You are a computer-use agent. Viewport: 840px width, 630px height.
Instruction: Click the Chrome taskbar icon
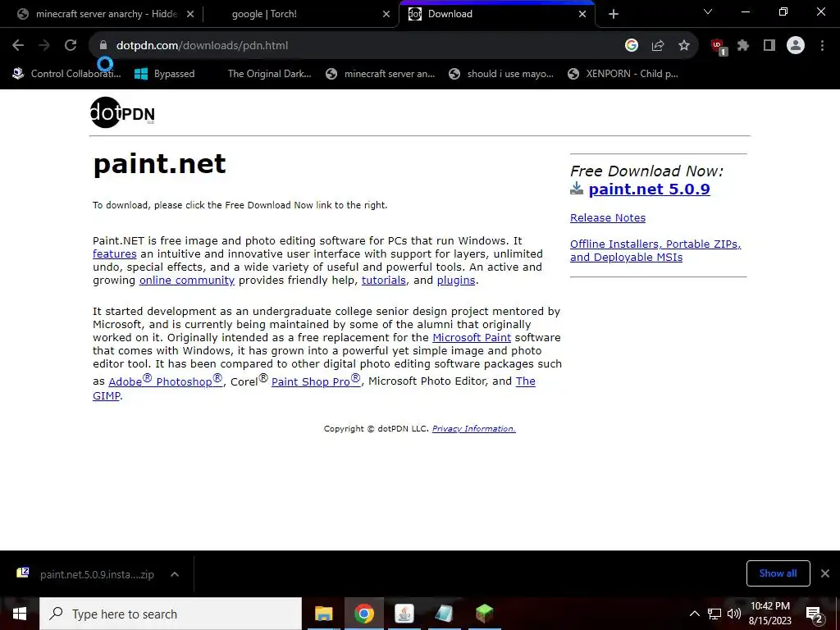pos(363,614)
